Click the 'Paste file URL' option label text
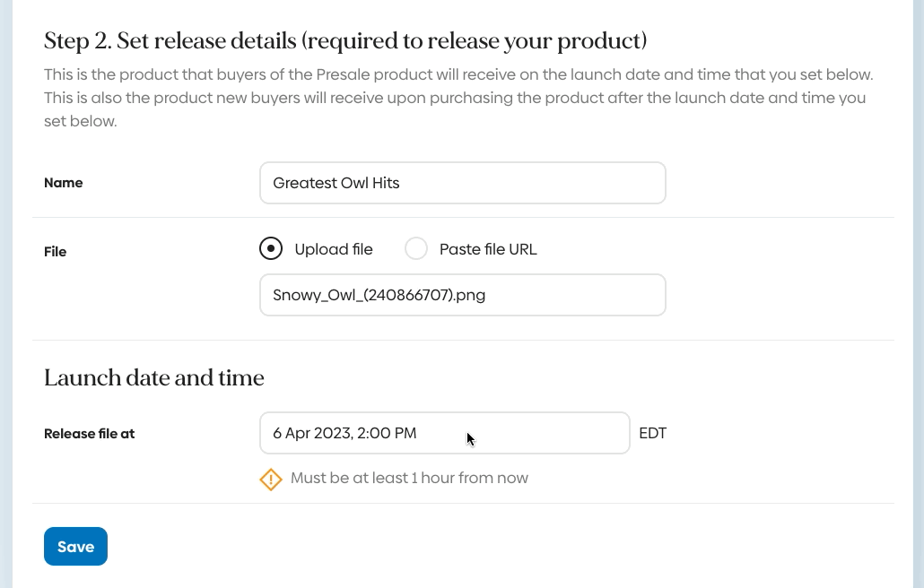 (x=488, y=249)
